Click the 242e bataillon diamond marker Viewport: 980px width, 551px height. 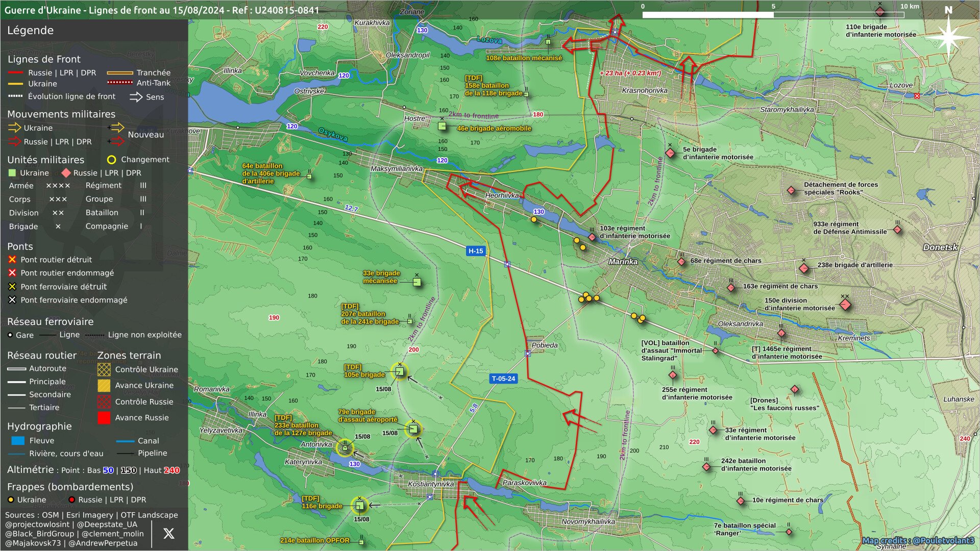click(x=706, y=467)
